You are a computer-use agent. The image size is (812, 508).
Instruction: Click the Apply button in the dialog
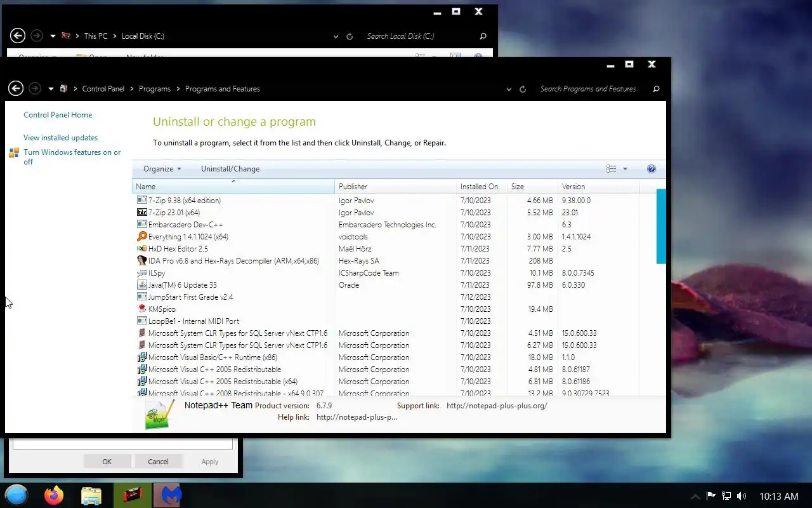point(209,462)
